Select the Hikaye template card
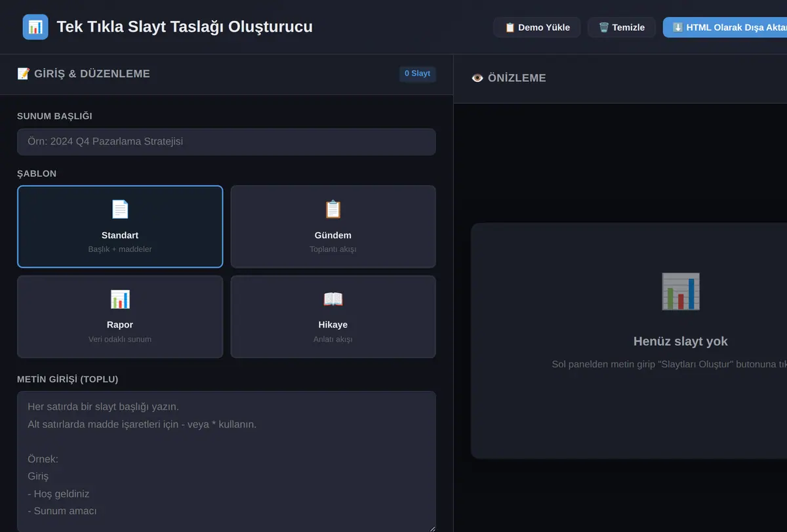 333,316
